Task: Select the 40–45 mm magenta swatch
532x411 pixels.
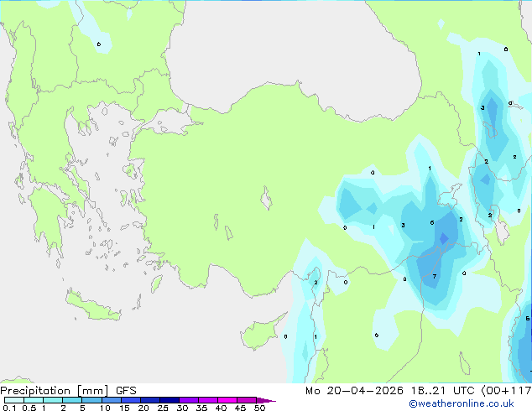Action: click(227, 400)
